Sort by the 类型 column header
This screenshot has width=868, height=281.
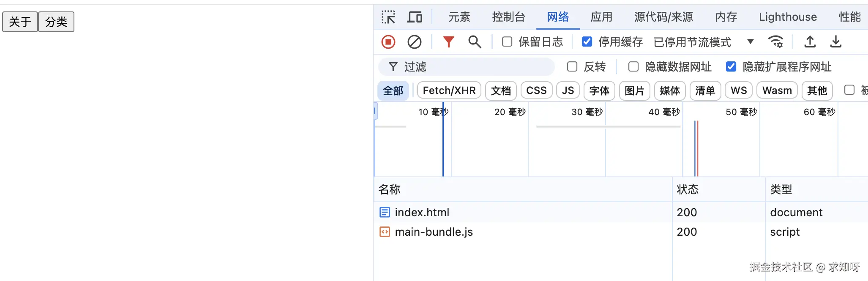[x=817, y=189]
